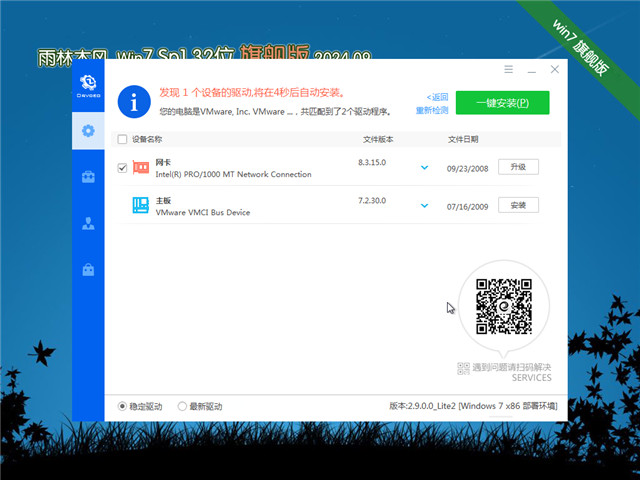
Task: Click the green 一键安装(P) button
Action: (x=502, y=102)
